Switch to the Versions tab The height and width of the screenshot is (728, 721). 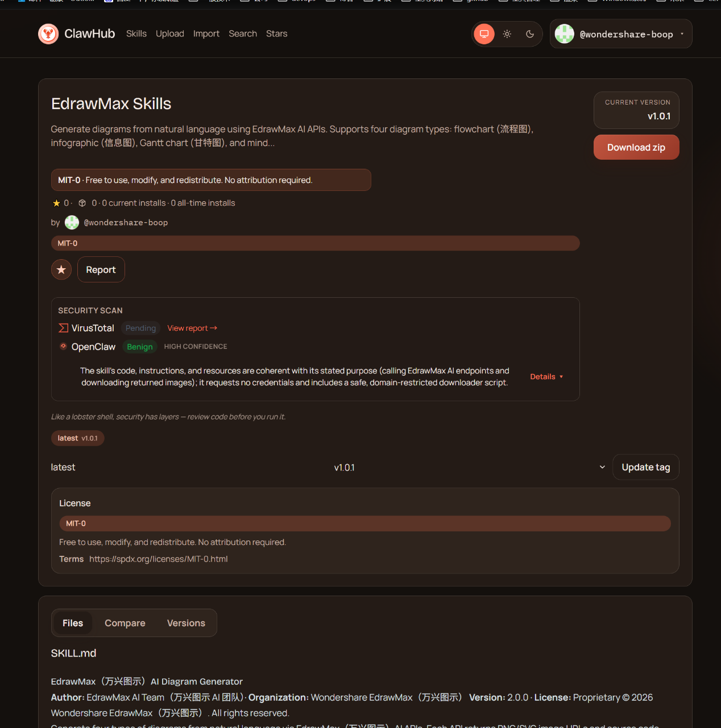pos(186,623)
